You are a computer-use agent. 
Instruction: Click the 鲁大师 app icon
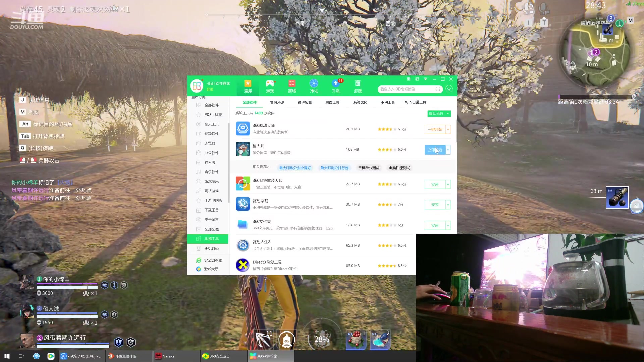pyautogui.click(x=243, y=149)
